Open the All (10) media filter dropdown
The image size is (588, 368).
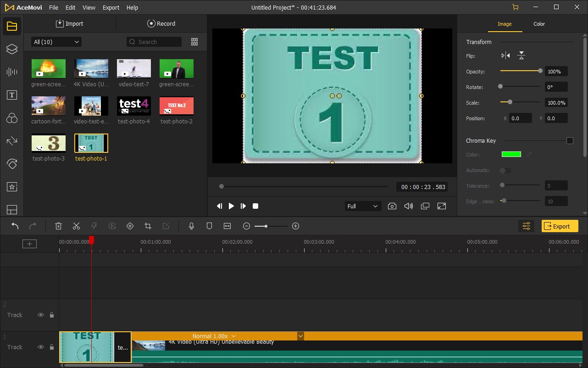point(56,42)
